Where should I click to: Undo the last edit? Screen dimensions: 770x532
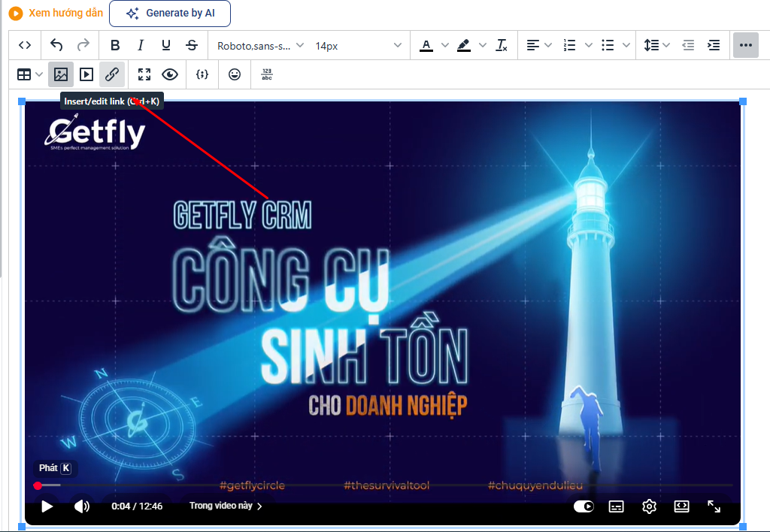(x=56, y=45)
